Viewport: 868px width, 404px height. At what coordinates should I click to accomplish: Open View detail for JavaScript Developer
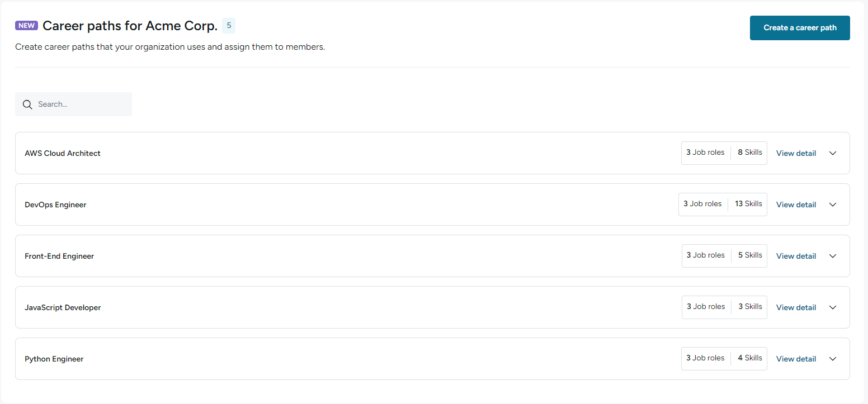pos(796,307)
